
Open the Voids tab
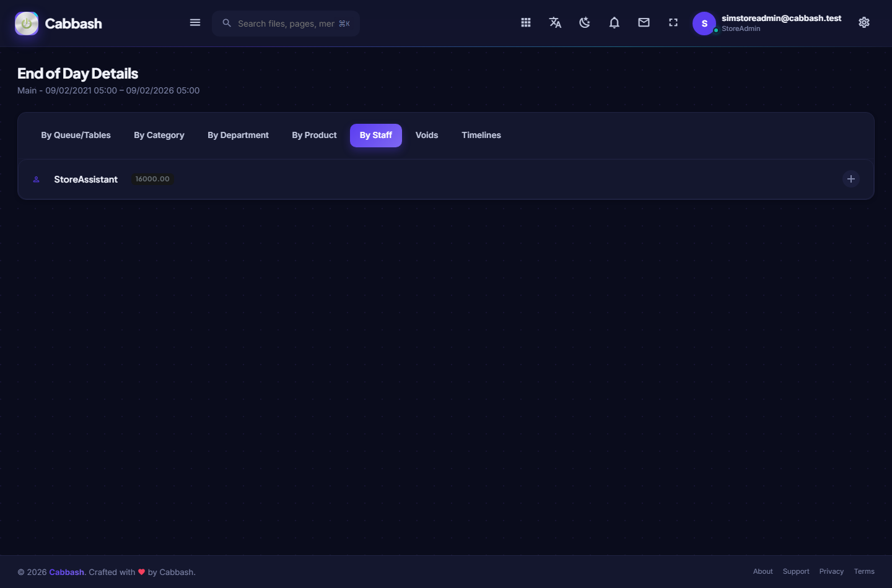tap(427, 136)
